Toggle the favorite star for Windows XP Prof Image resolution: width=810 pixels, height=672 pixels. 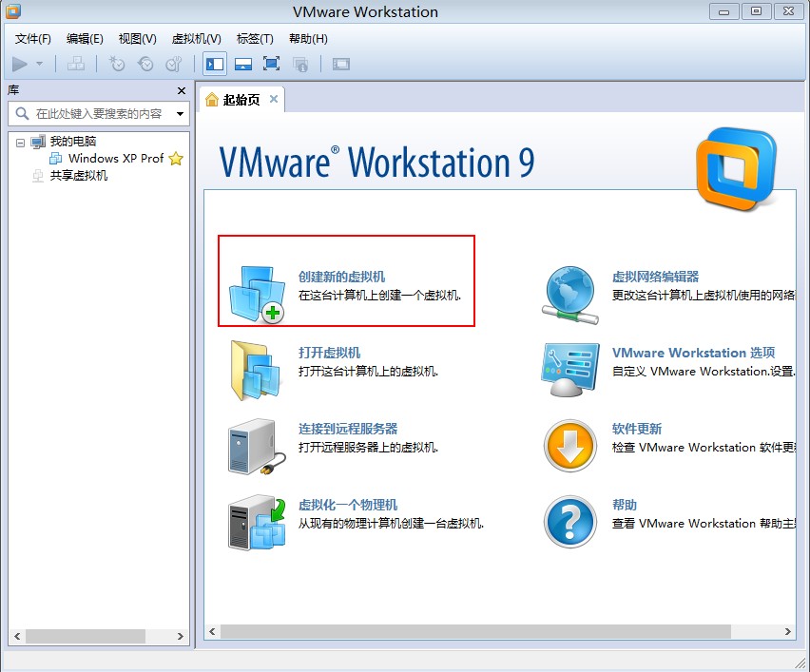point(176,159)
